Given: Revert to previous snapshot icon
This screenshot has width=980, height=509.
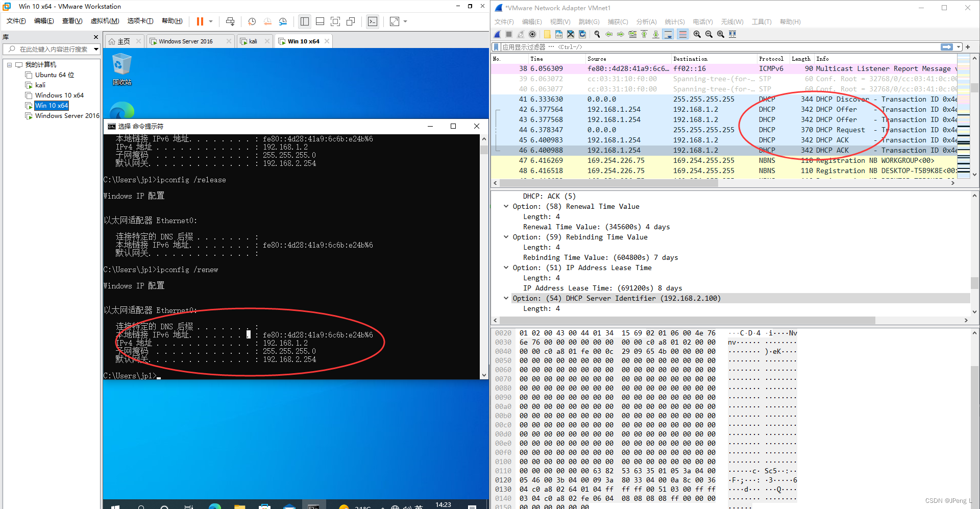Looking at the screenshot, I should [x=267, y=21].
